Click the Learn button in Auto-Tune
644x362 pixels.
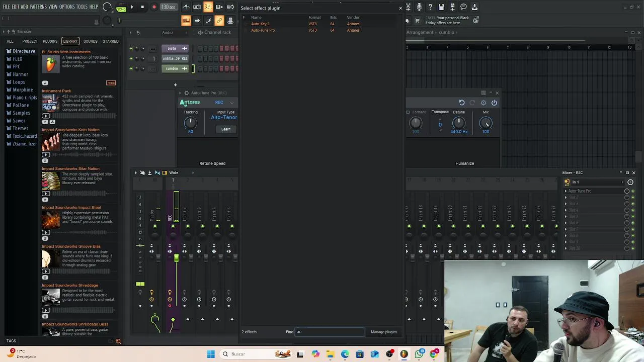pyautogui.click(x=226, y=129)
